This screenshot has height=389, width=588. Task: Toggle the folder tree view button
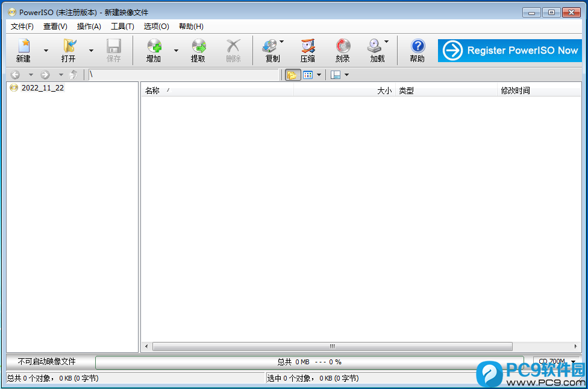click(x=293, y=75)
